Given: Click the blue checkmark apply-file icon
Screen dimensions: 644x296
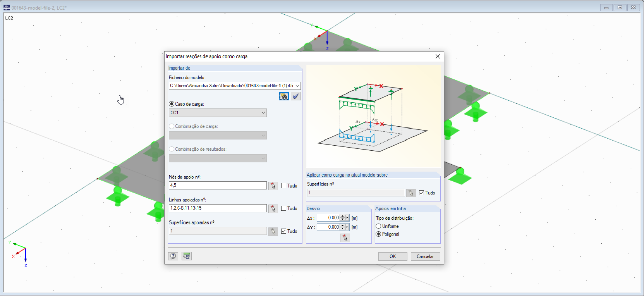Looking at the screenshot, I should point(296,96).
